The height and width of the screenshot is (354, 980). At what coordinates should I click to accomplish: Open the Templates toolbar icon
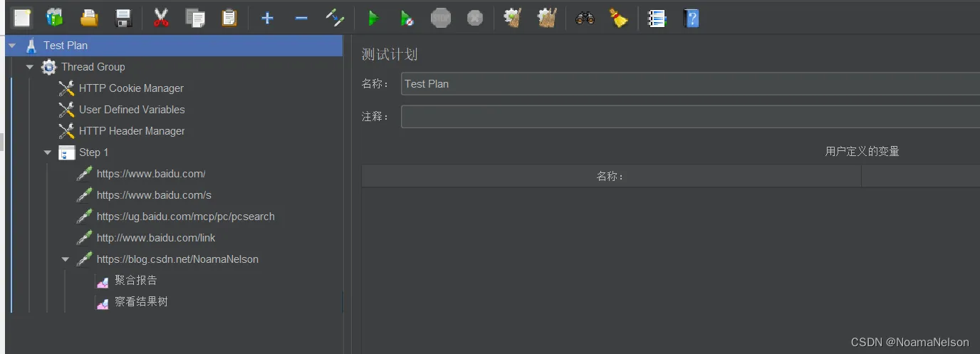pyautogui.click(x=54, y=18)
